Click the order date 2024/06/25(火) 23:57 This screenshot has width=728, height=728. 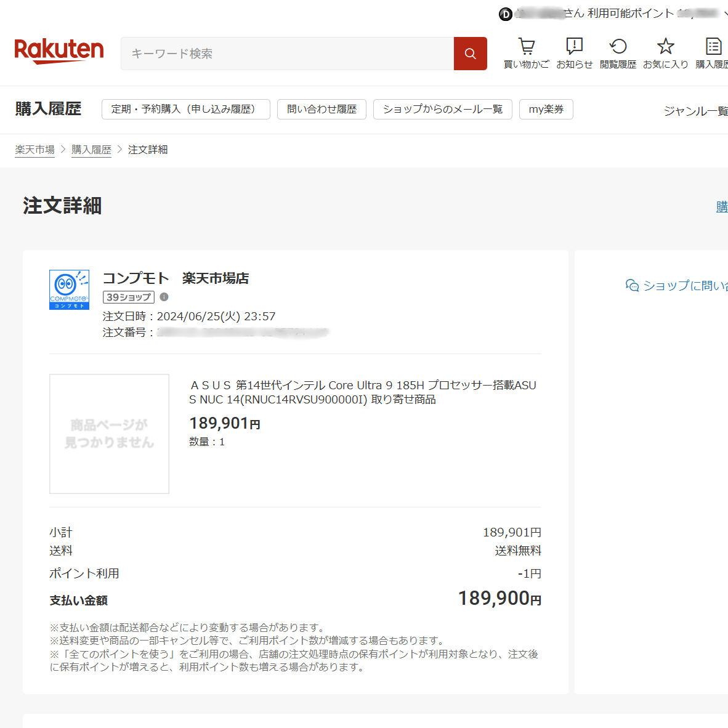click(216, 316)
